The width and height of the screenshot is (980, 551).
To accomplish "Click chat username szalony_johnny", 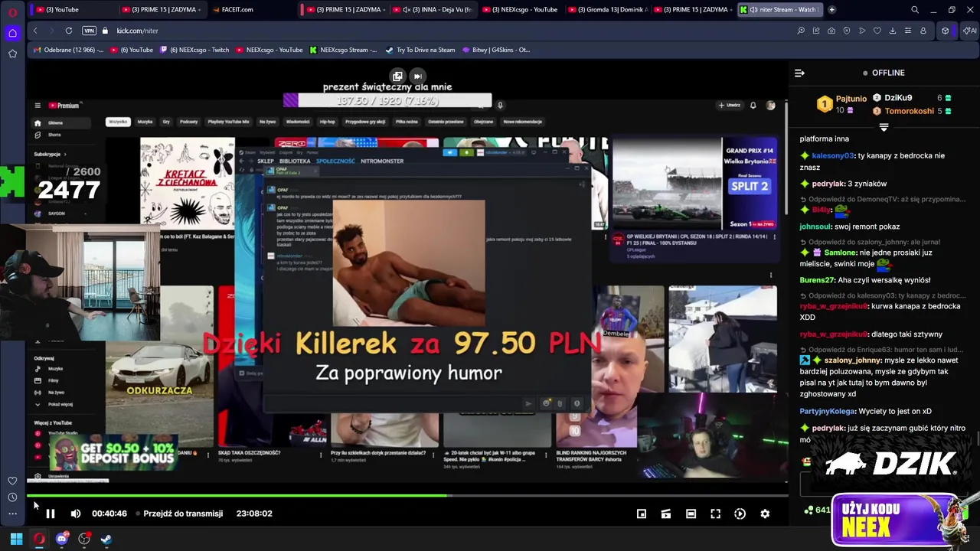I will click(852, 360).
